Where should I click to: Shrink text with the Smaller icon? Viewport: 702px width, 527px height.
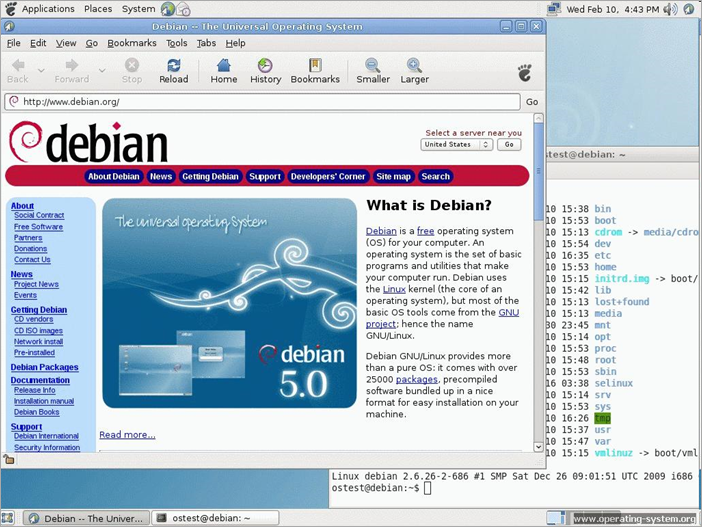coord(373,69)
